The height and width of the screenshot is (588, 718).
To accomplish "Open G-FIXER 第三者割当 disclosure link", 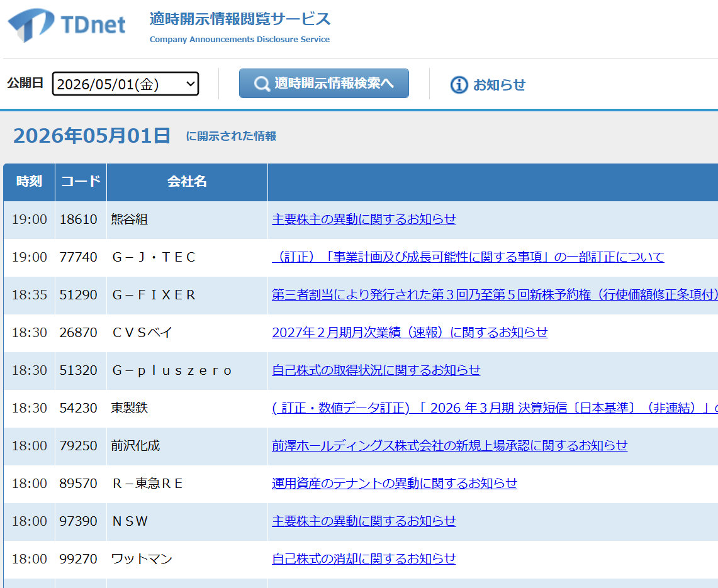I will (495, 295).
